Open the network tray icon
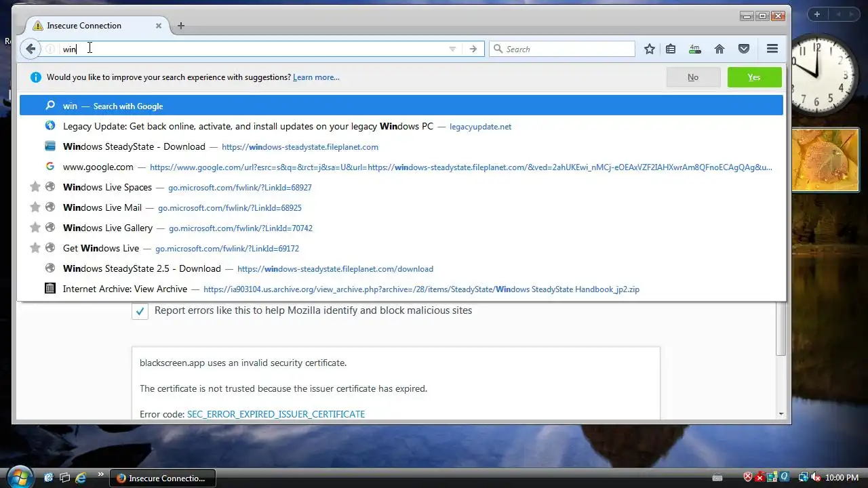Screen dimensions: 868x488 point(803,478)
